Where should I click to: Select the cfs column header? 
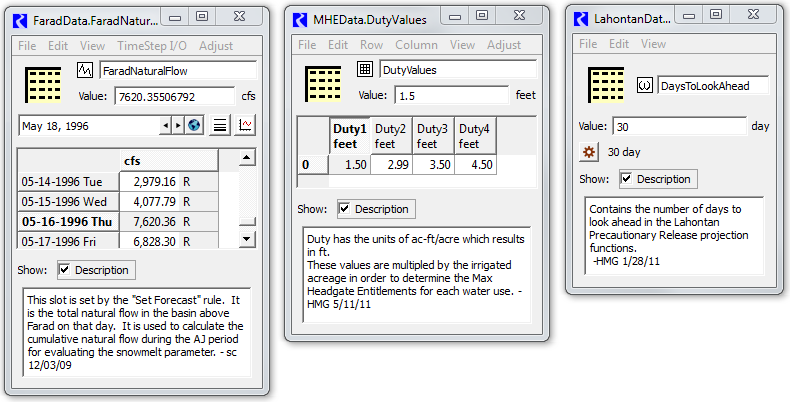[169, 161]
